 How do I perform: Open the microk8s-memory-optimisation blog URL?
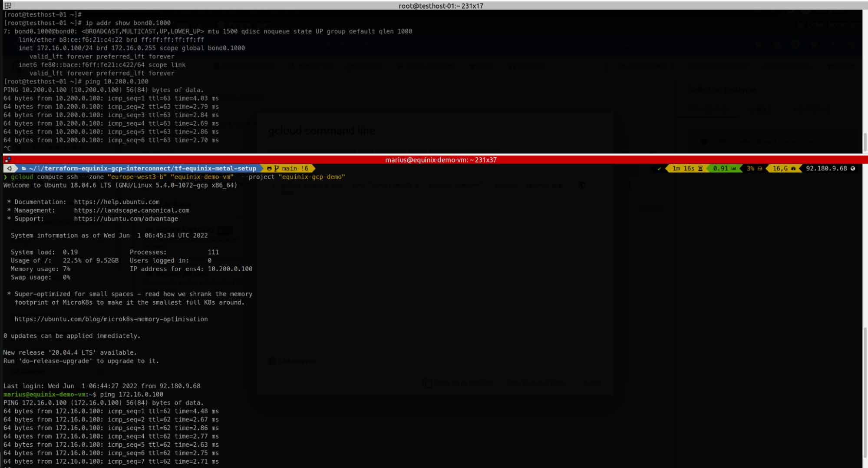click(111, 319)
